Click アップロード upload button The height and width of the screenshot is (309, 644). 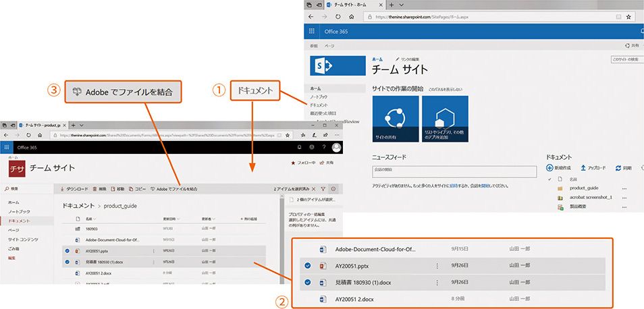[x=593, y=168]
